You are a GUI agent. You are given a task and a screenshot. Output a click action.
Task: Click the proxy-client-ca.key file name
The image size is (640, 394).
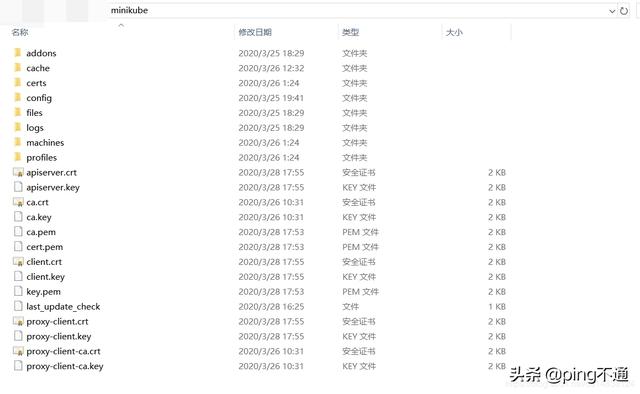click(65, 366)
